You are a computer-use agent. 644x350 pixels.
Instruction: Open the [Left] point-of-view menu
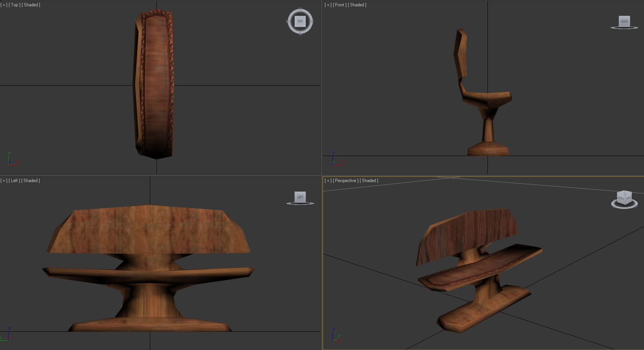[15, 181]
